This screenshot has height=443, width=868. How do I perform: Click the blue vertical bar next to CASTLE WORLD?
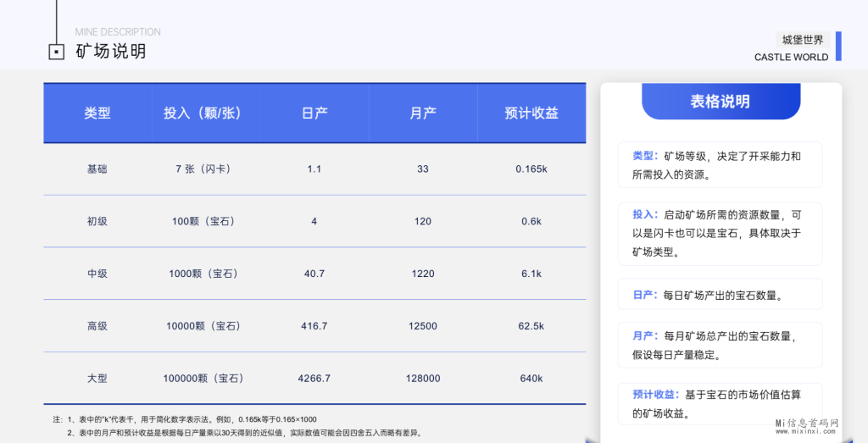838,47
